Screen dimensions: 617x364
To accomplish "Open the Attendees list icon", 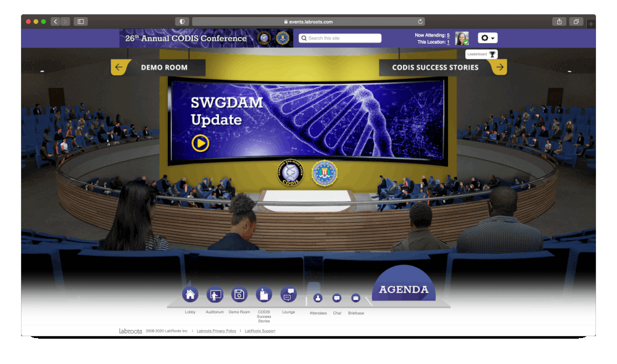I will 317,299.
